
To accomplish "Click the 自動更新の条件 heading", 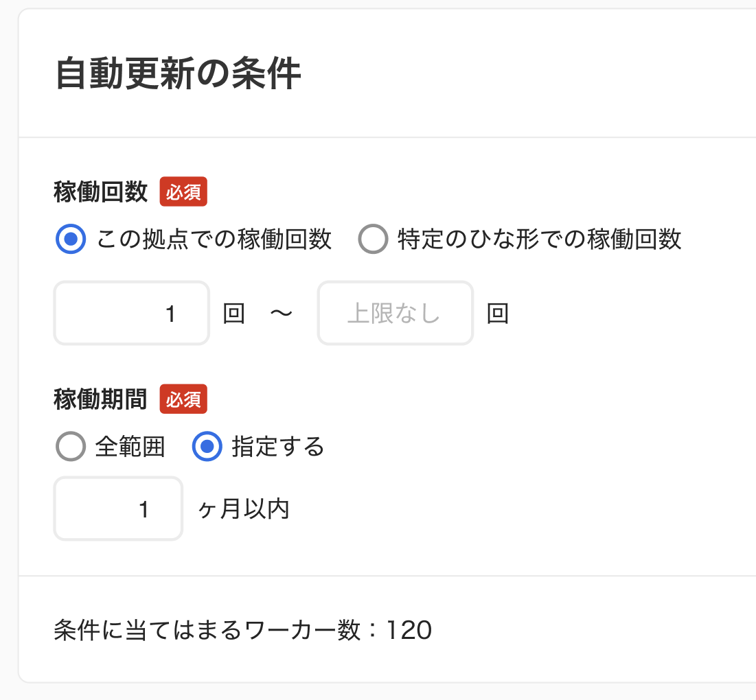I will pos(179,73).
